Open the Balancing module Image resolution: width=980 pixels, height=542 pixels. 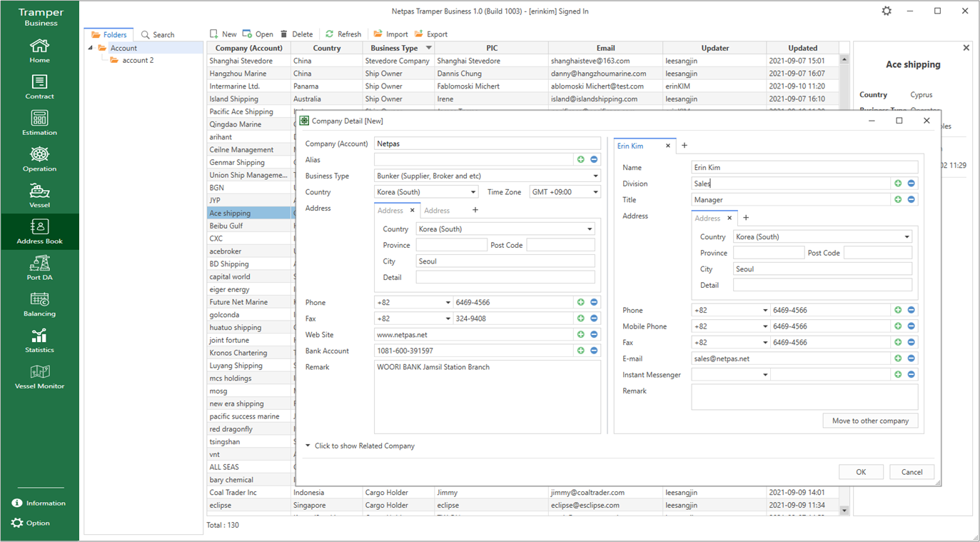[39, 305]
